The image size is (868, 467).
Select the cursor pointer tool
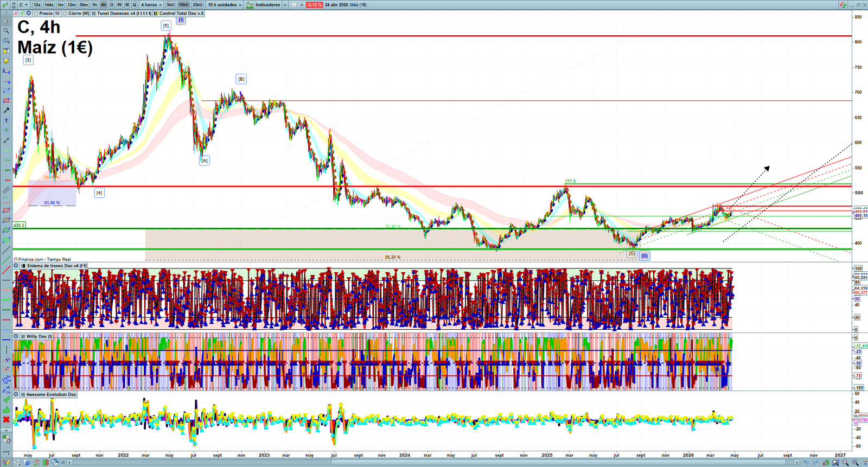[6, 21]
